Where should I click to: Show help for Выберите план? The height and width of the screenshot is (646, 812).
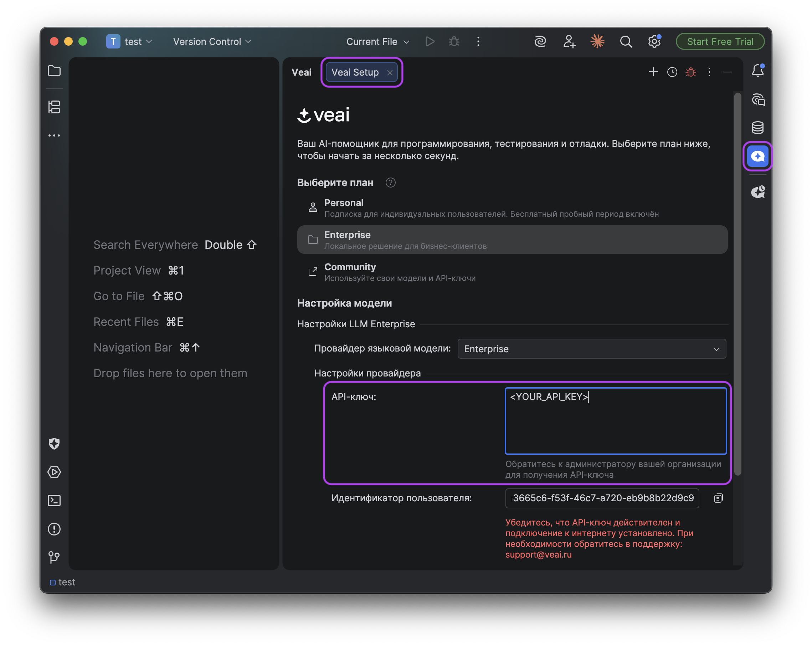(x=391, y=183)
